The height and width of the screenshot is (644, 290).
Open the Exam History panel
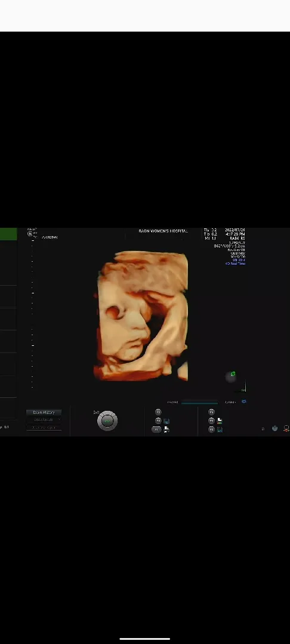44,413
